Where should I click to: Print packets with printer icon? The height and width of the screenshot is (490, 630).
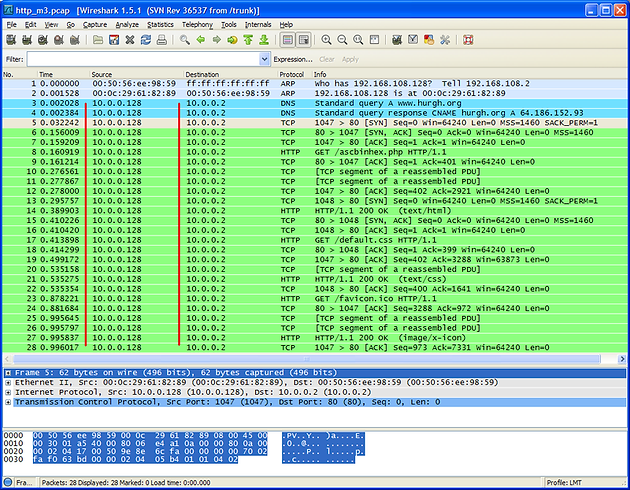click(x=162, y=40)
